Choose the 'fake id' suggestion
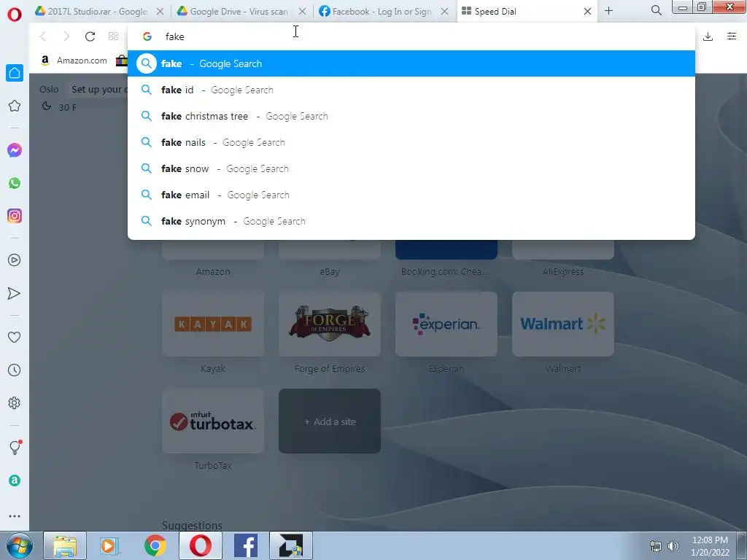Viewport: 747px width, 560px height. pos(411,90)
